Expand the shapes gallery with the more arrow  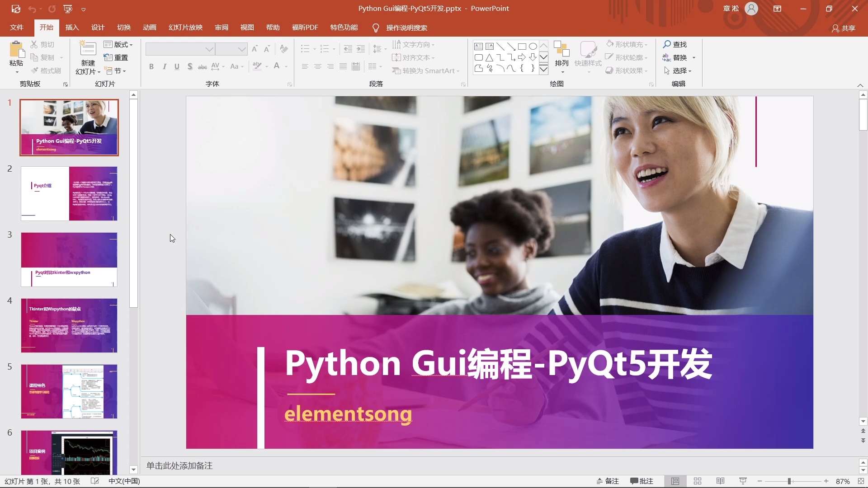click(544, 69)
